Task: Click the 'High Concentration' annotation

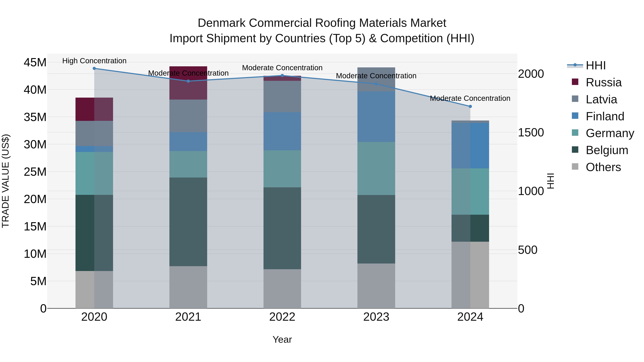Action: [x=94, y=61]
